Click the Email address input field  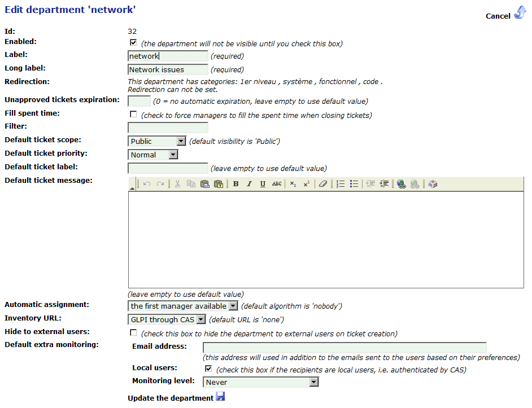coord(344,347)
